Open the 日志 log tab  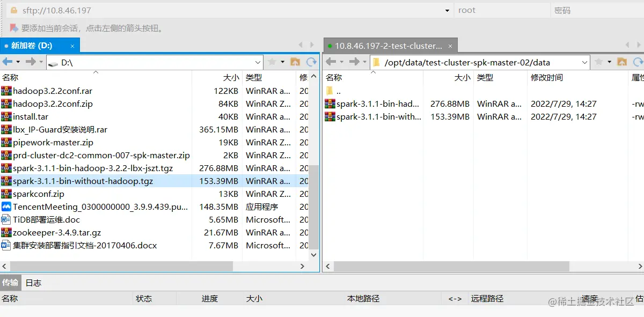click(x=33, y=283)
